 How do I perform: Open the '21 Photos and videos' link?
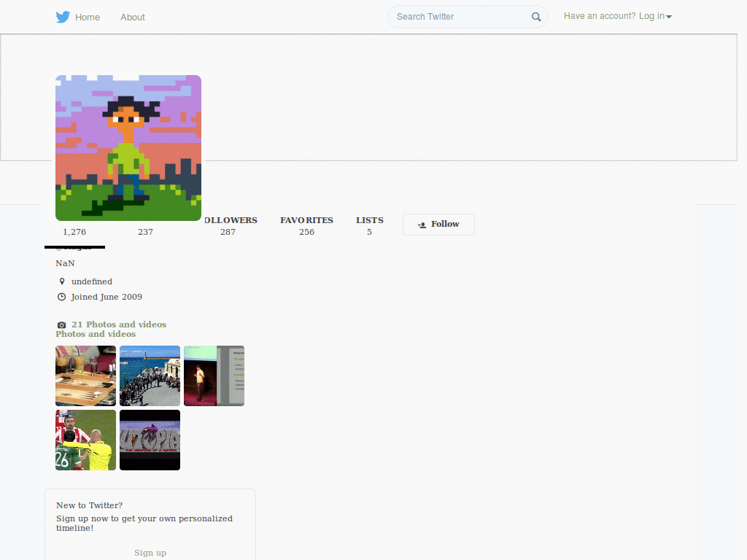click(x=119, y=324)
